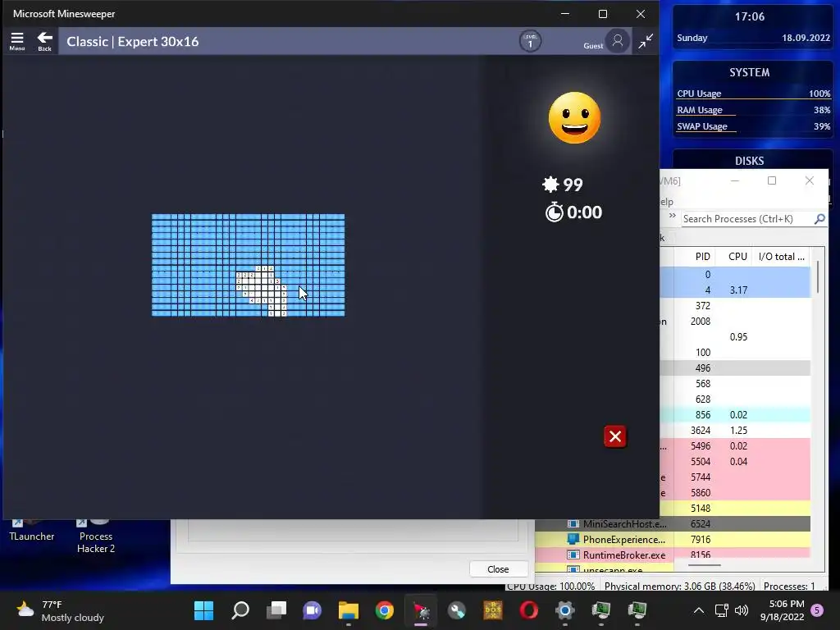Open File Explorer from the taskbar
This screenshot has height=630, width=840.
click(x=348, y=610)
